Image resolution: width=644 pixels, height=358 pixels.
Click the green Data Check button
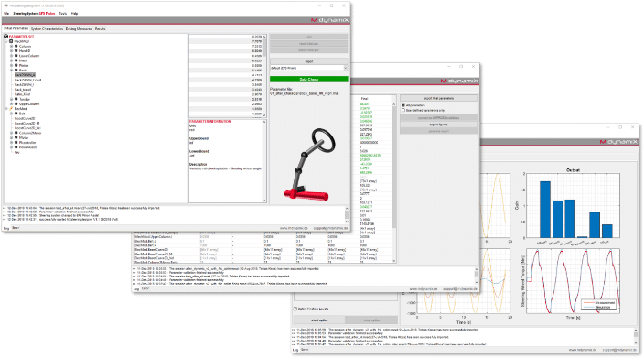click(x=309, y=79)
